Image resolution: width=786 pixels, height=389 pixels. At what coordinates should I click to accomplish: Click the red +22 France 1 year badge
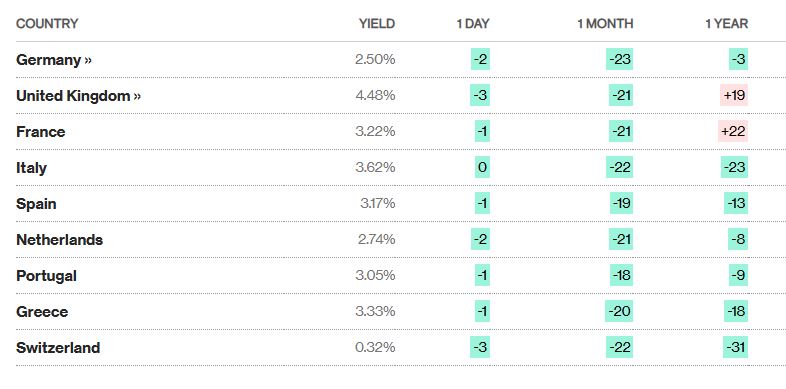point(733,131)
